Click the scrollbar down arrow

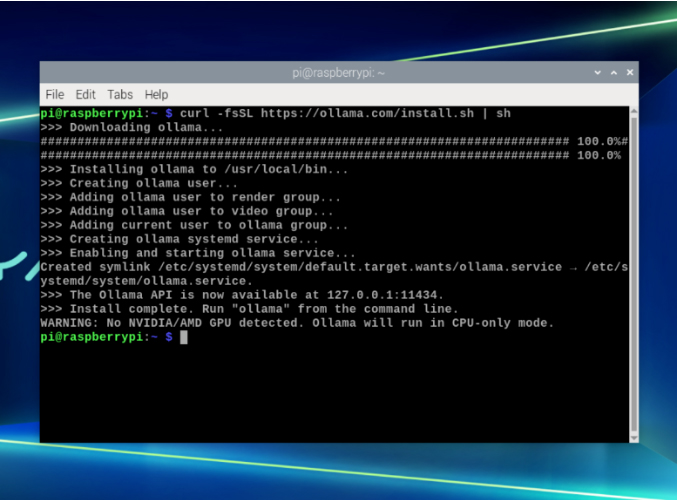[x=634, y=438]
